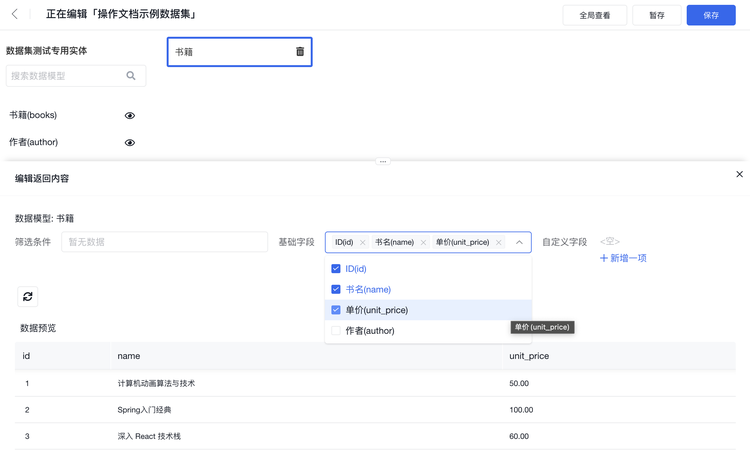Image resolution: width=750 pixels, height=476 pixels.
Task: Select the 书籍 entity box
Action: click(239, 52)
